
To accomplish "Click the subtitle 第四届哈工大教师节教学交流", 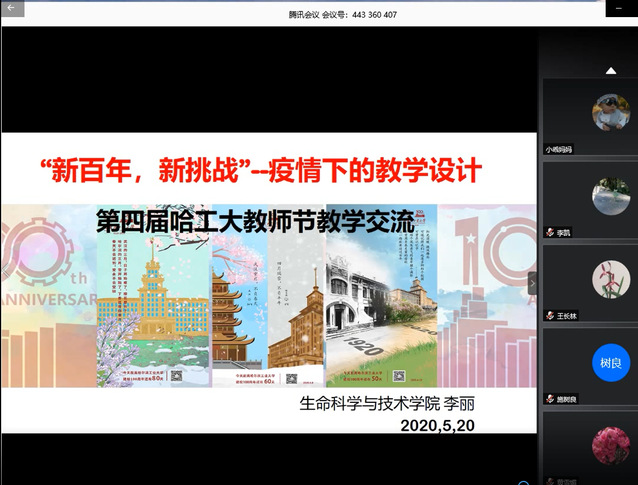I will [255, 223].
